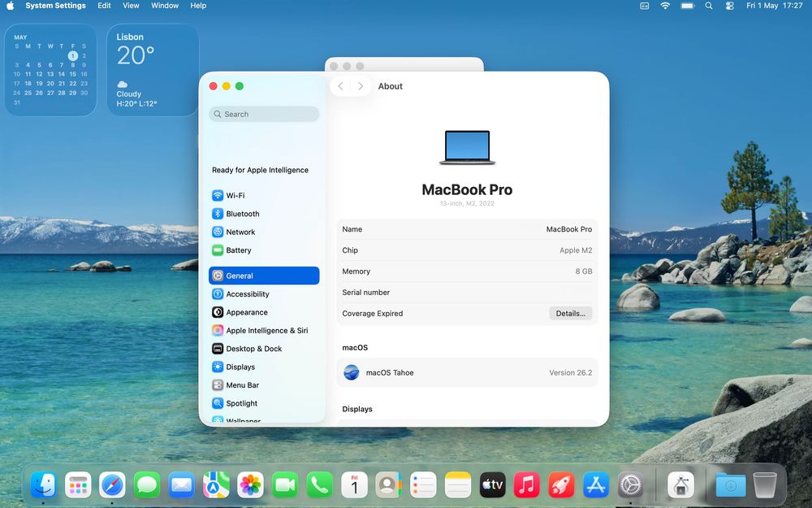Open the Help menu

[198, 6]
